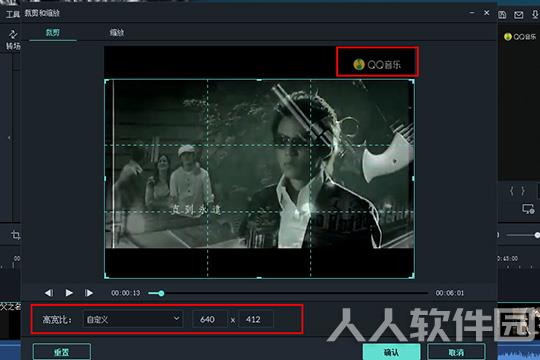Click the bottom-left crop corner handle

(106, 276)
